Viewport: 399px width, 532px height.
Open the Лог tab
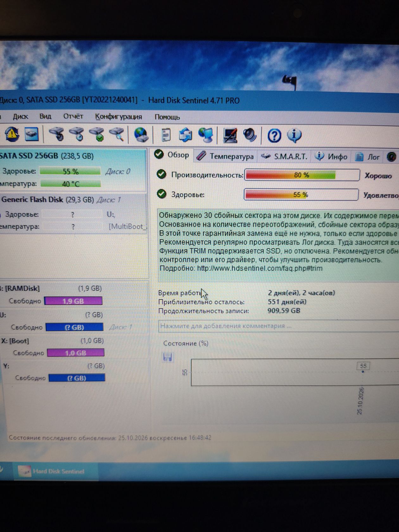coord(368,157)
